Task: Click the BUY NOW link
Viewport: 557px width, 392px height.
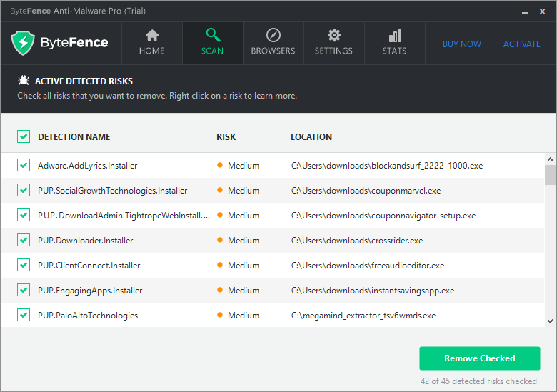Action: 462,44
